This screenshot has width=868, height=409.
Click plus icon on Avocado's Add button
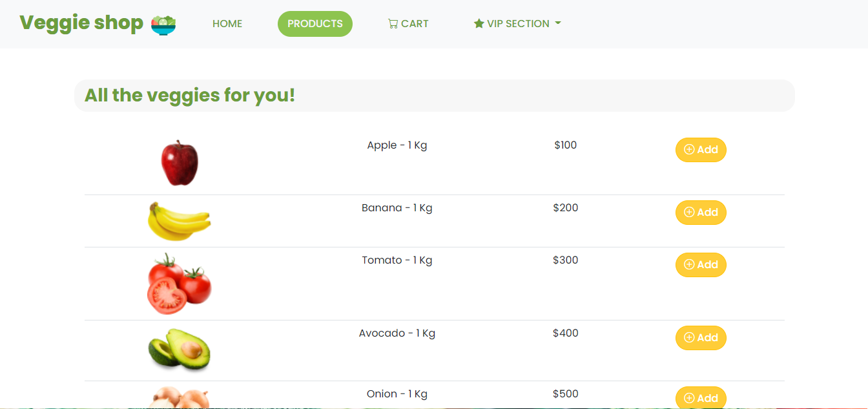coord(689,337)
